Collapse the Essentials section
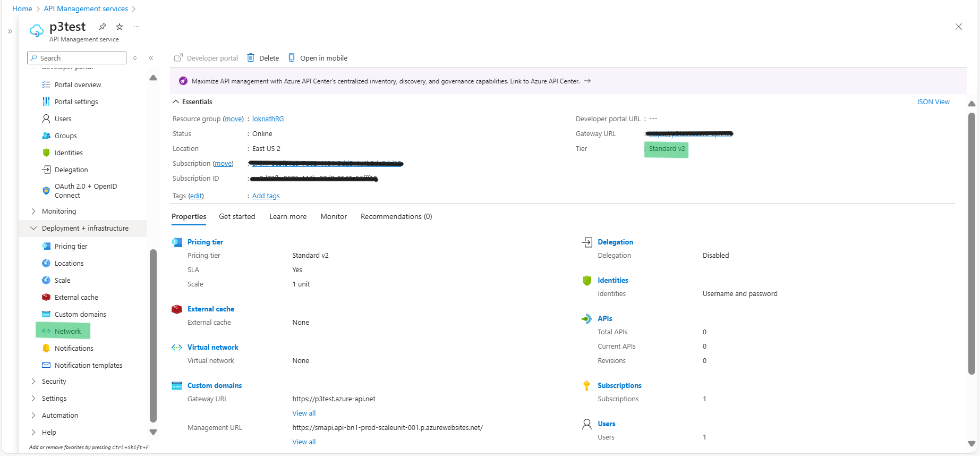The height and width of the screenshot is (456, 980). pos(176,102)
